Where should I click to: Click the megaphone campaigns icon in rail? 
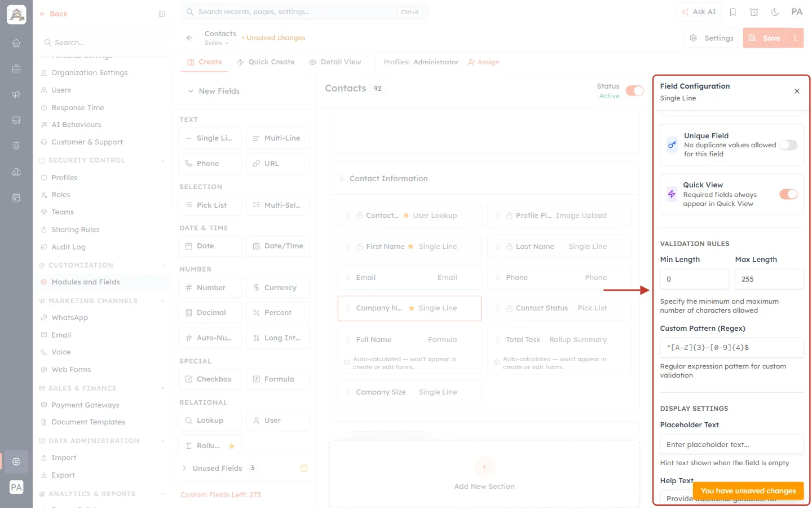pyautogui.click(x=16, y=94)
